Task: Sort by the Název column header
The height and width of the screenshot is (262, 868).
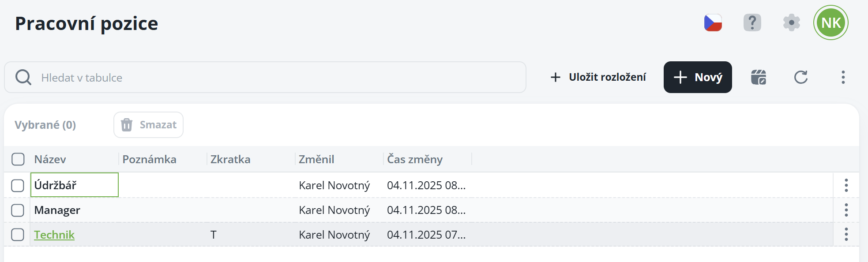Action: 50,159
